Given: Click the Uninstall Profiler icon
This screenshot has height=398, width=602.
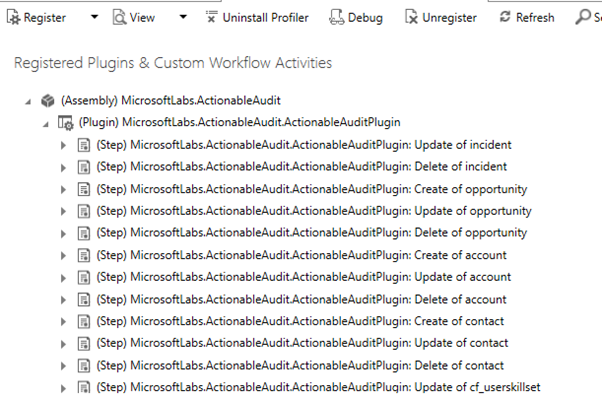Looking at the screenshot, I should [x=211, y=17].
